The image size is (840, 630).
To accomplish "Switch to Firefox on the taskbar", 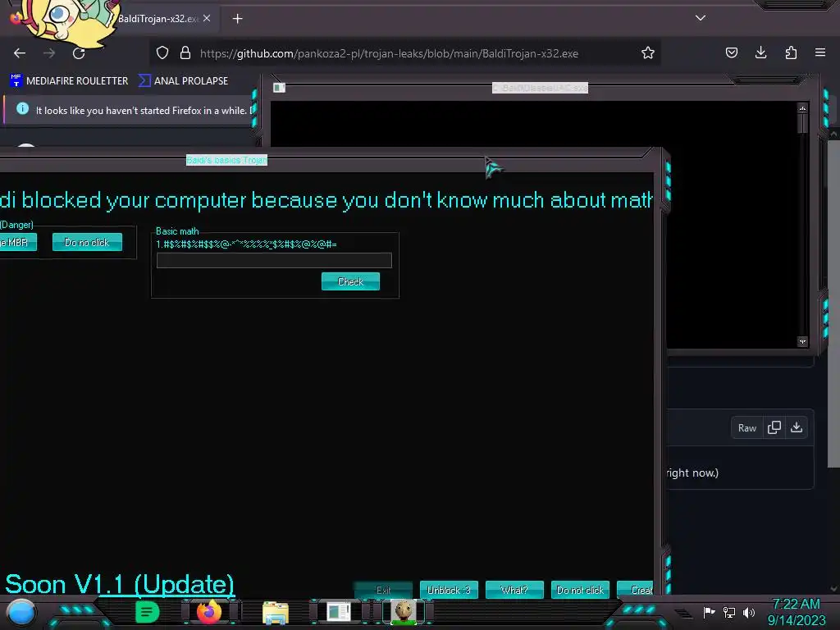I will coord(209,612).
